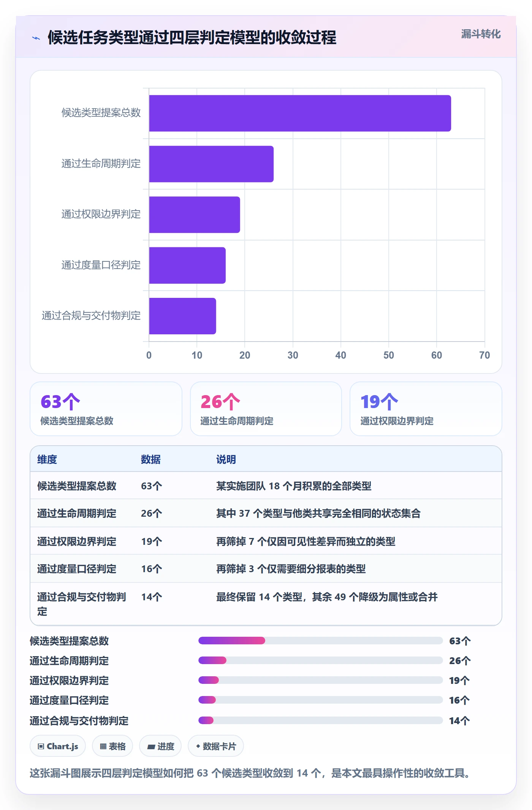Click the chart bar for 候选类型提案总数
The height and width of the screenshot is (810, 532).
tap(300, 113)
